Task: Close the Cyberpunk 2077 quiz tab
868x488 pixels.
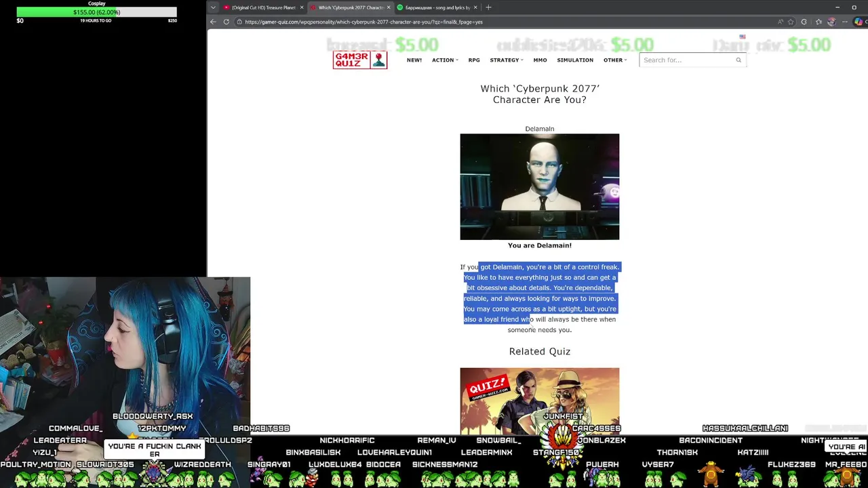Action: tap(389, 7)
